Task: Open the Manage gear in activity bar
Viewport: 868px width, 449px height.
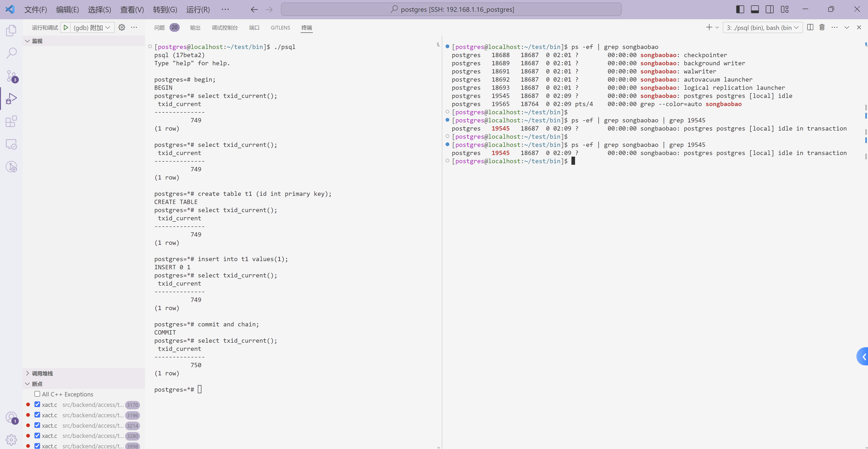Action: [11, 439]
